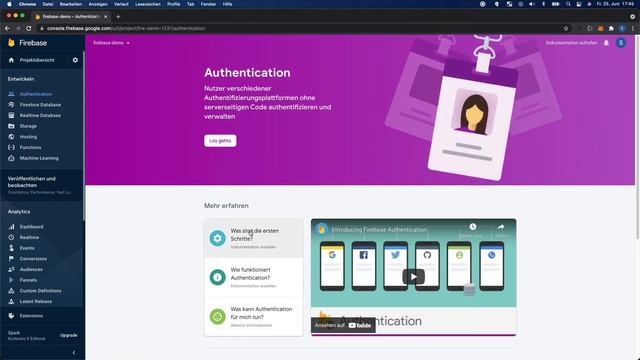Click Ansehen auf YouTube button
This screenshot has height=360, width=640.
pyautogui.click(x=343, y=325)
